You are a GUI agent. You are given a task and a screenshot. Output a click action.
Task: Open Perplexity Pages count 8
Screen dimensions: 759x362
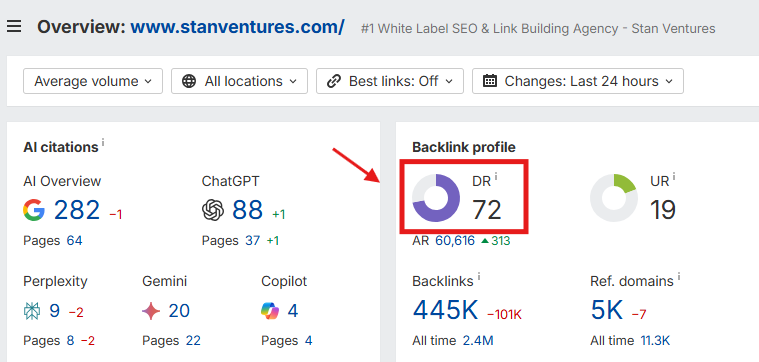coord(70,341)
